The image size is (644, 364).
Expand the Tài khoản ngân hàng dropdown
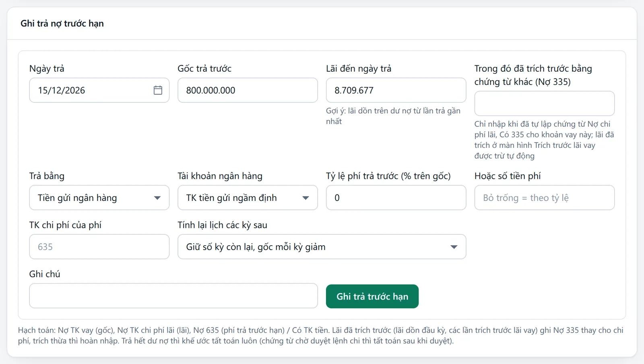pos(248,198)
